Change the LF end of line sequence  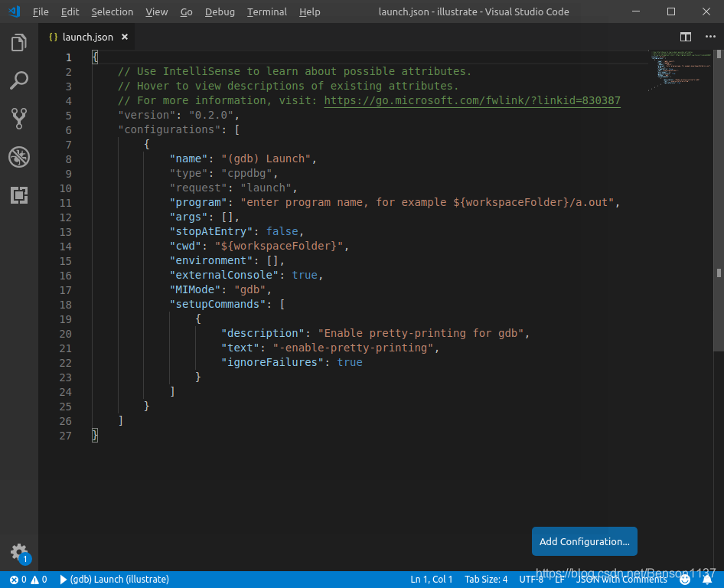click(x=559, y=580)
